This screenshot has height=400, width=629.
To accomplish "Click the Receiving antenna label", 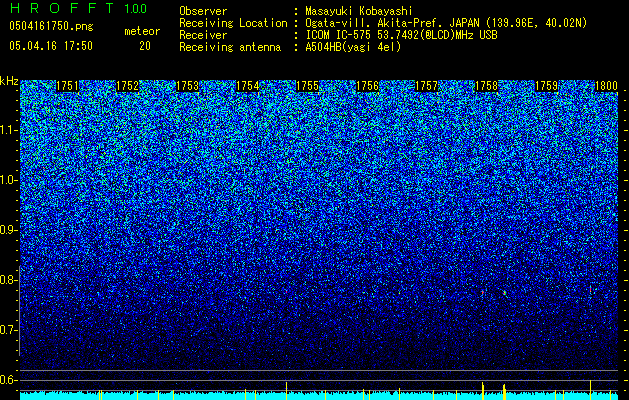I will click(230, 47).
